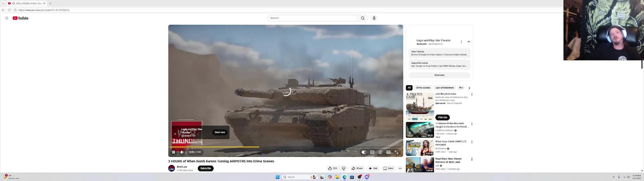Click Start now in the sponsored panel

pyautogui.click(x=439, y=75)
